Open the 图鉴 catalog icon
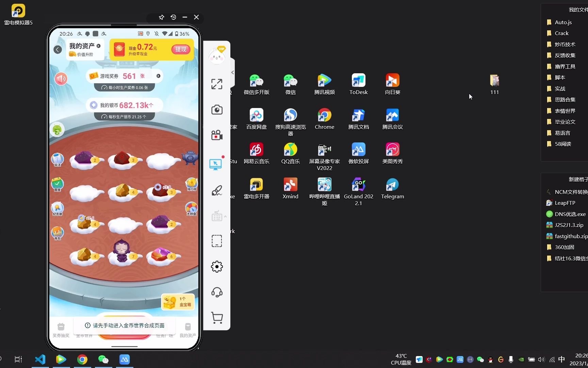 pos(58,184)
